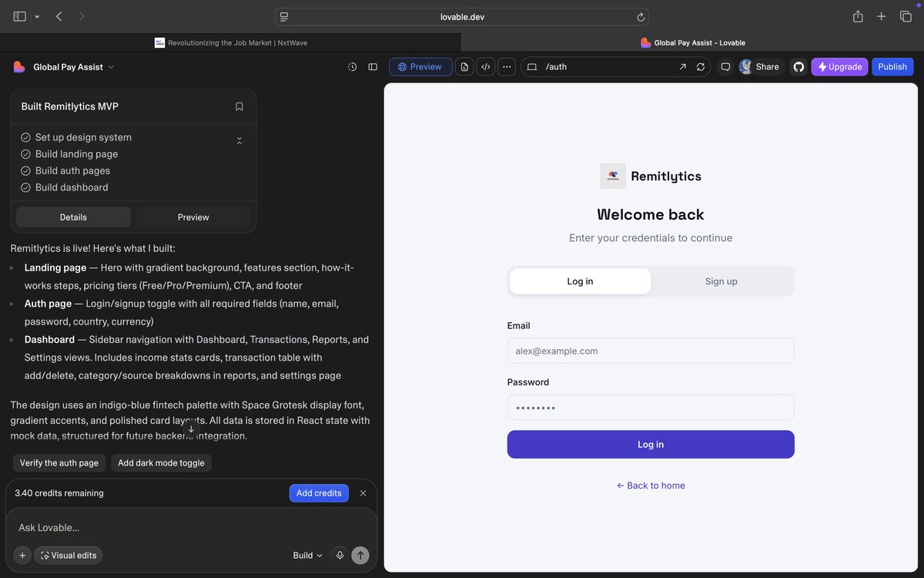This screenshot has width=924, height=578.
Task: Send message with the up-arrow button
Action: pos(360,555)
